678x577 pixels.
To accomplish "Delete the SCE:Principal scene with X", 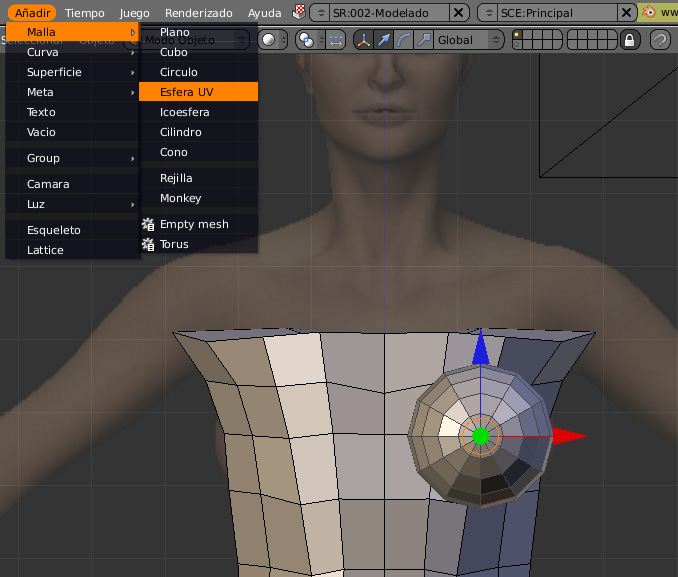I will click(626, 13).
